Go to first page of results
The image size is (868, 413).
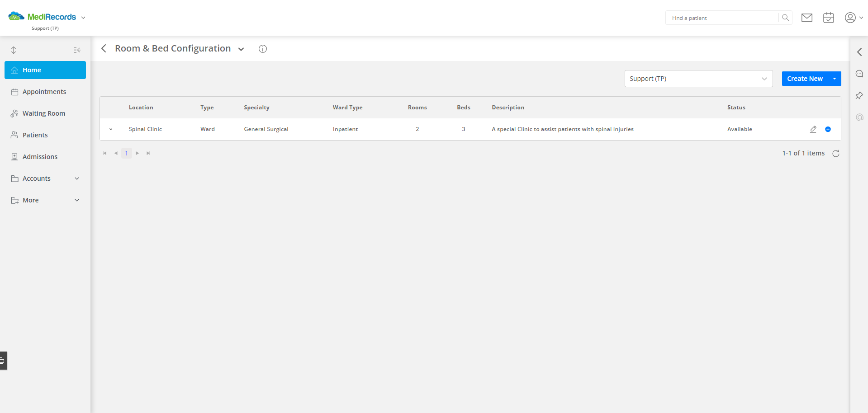pos(105,153)
